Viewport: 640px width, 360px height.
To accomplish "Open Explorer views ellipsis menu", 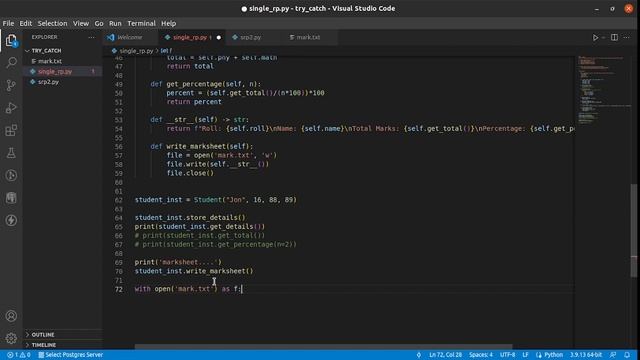I will [x=91, y=37].
